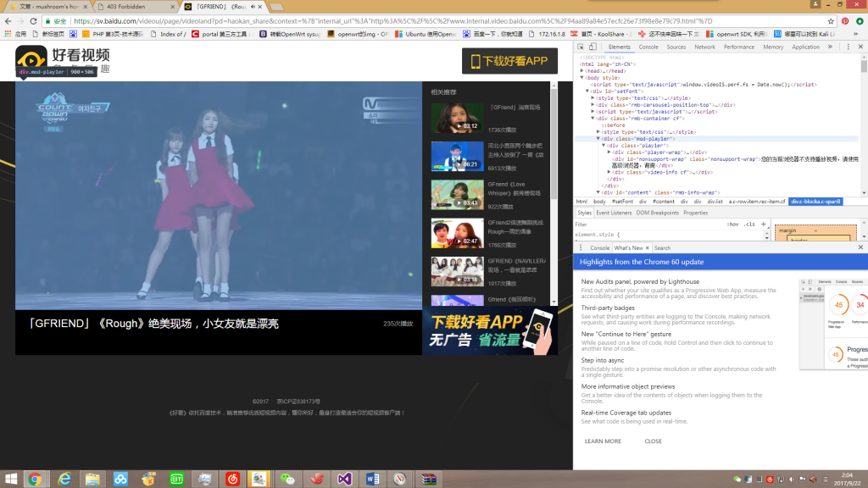This screenshot has height=488, width=868.
Task: Click the 下载好看APP download button
Action: (509, 61)
